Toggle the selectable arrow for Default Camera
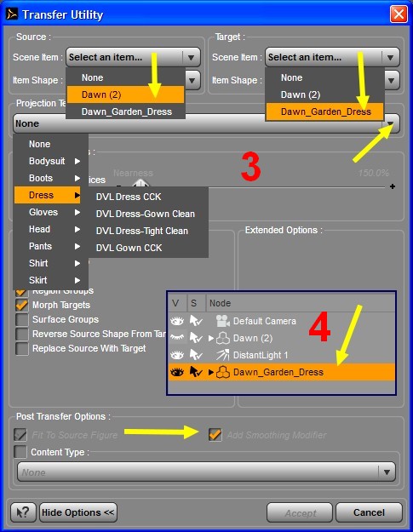This screenshot has height=532, width=413. pyautogui.click(x=196, y=321)
